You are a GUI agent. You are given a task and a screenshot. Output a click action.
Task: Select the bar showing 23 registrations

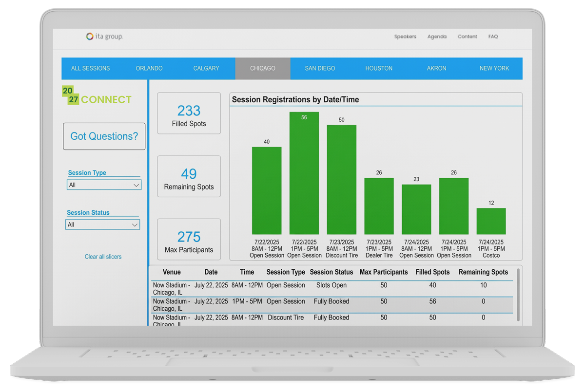(x=416, y=209)
